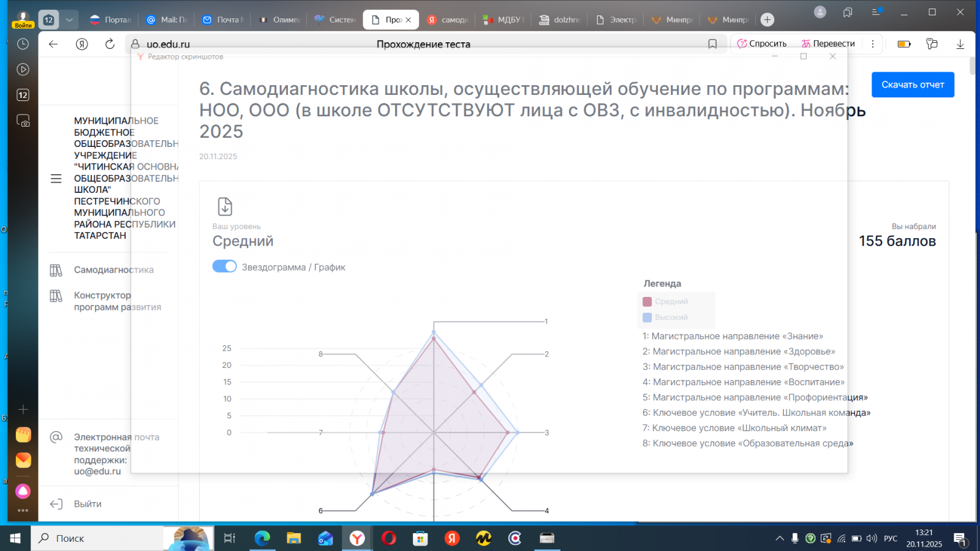This screenshot has width=980, height=551.
Task: Click the Скачать отчет button
Action: [912, 84]
